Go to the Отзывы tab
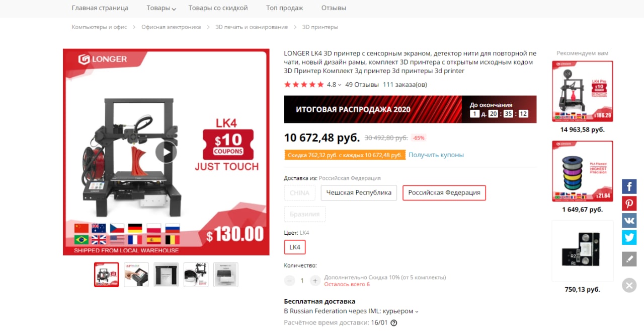Image resolution: width=644 pixels, height=333 pixels. click(334, 8)
